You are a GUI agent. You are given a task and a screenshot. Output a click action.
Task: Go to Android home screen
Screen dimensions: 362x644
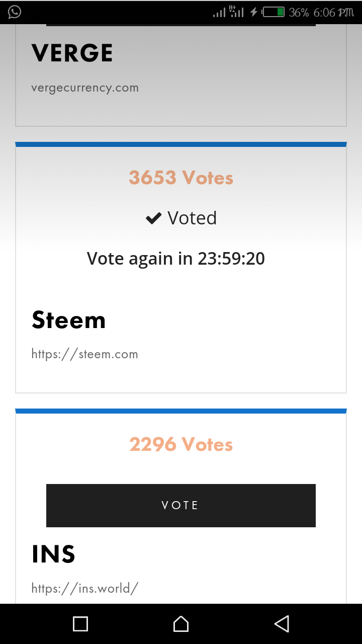coord(181,624)
